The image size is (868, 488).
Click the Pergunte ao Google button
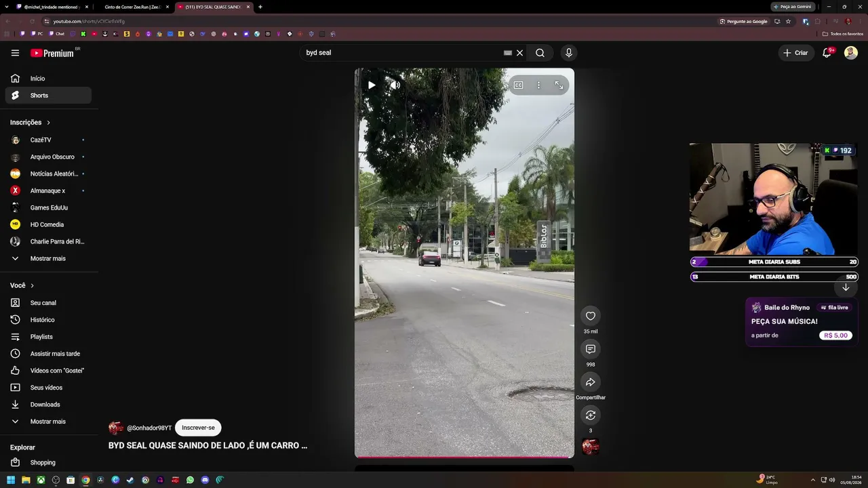[744, 21]
